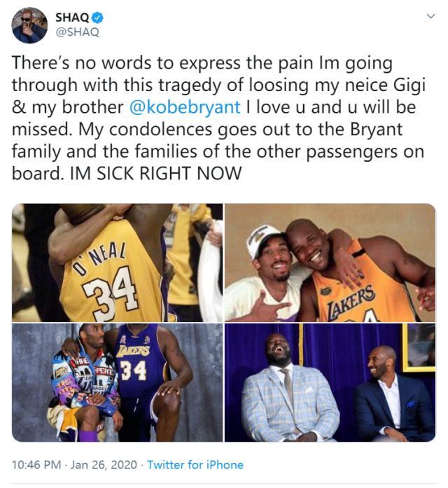Open the photo with purple Lakers 34 jersey
The image size is (448, 488).
click(x=117, y=382)
